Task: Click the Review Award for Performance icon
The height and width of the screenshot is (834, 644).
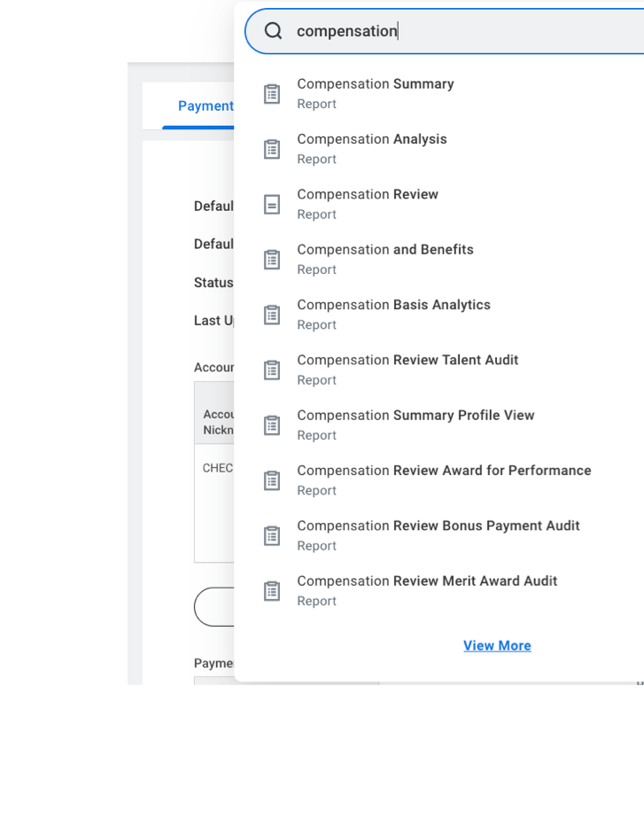Action: 272,480
